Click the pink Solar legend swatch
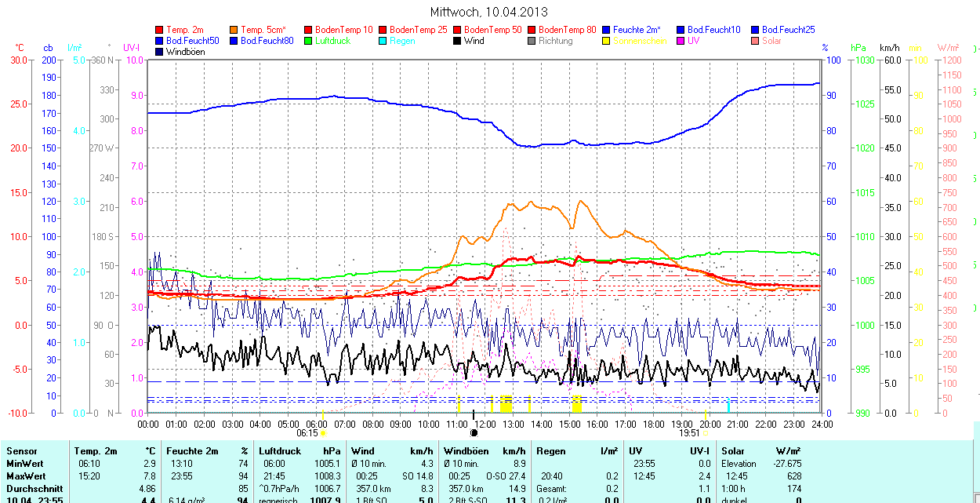Screen dimensions: 980x503 click(755, 41)
